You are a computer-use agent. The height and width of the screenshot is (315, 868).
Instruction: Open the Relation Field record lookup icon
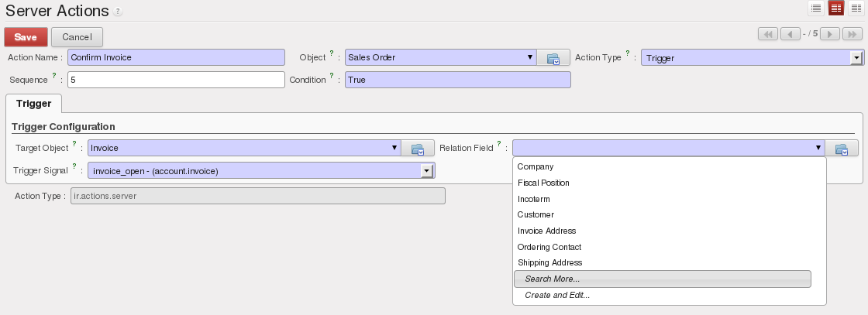(842, 149)
